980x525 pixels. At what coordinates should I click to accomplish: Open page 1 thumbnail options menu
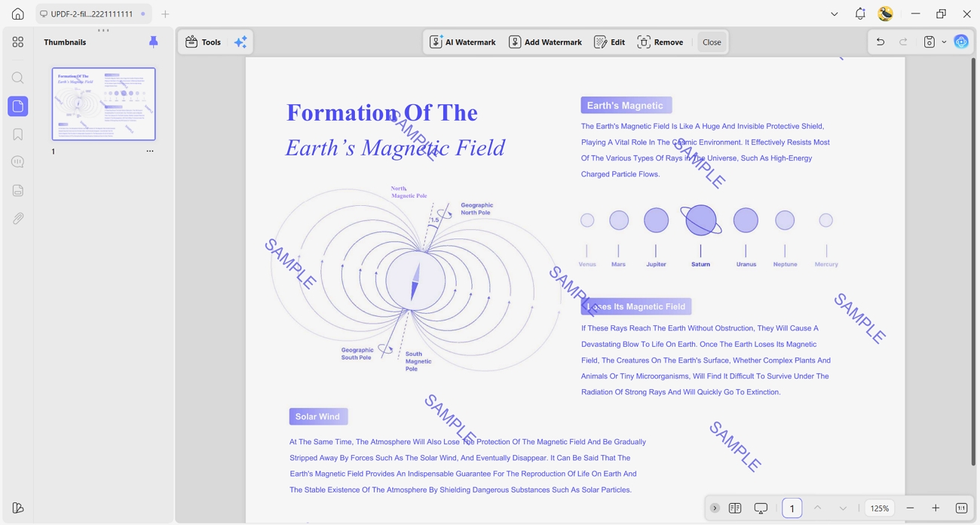(150, 152)
